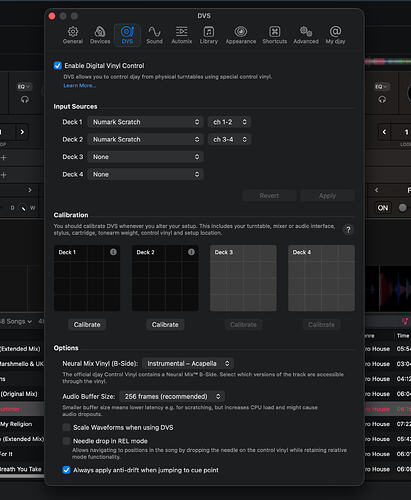This screenshot has height=500, width=411.
Task: Click the ON button in djay window
Action: click(x=383, y=208)
